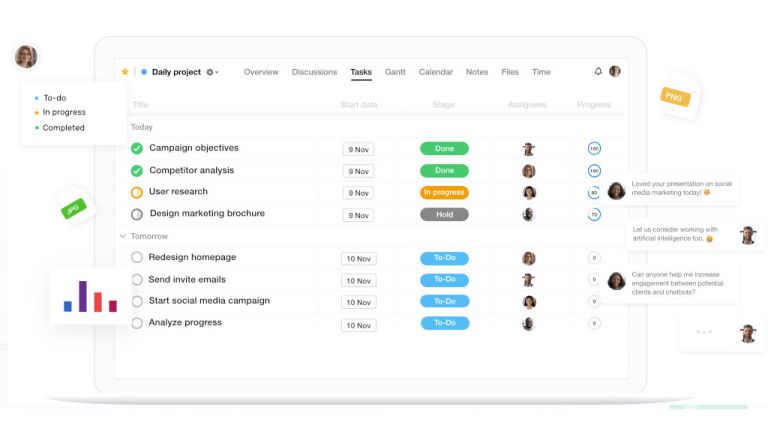This screenshot has width=768, height=440.
Task: Click the yellow star favorite icon
Action: [x=125, y=72]
